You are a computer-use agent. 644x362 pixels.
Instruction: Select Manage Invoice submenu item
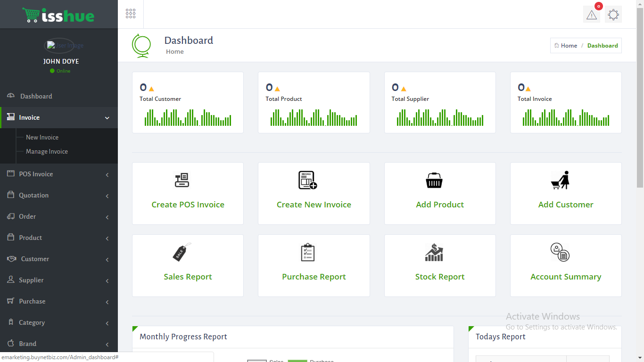47,151
